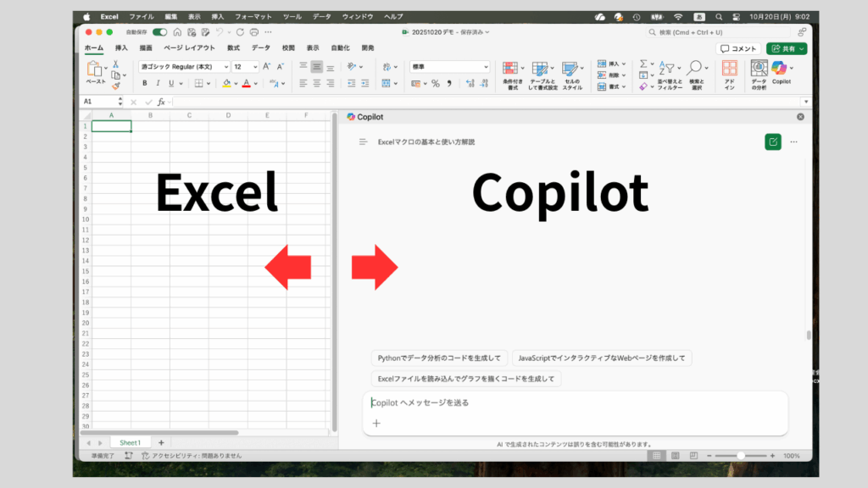Viewport: 868px width, 488px height.
Task: Click the print icon in title bar
Action: tap(254, 31)
